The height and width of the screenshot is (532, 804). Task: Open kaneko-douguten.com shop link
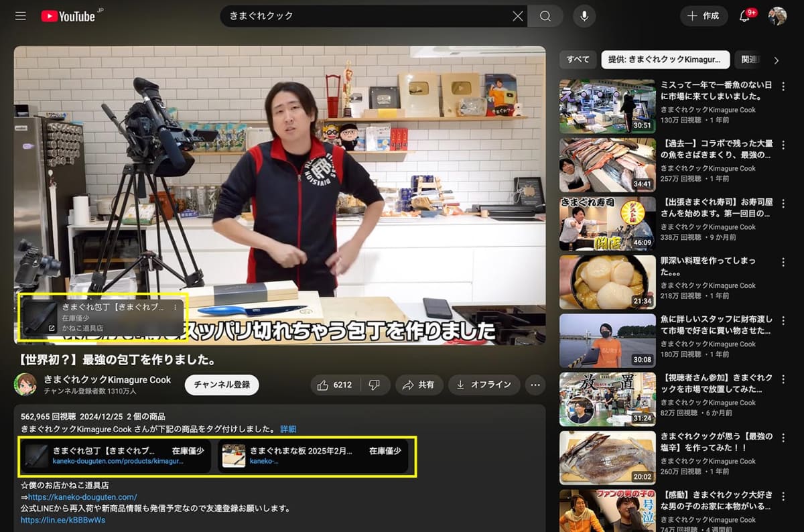point(82,497)
